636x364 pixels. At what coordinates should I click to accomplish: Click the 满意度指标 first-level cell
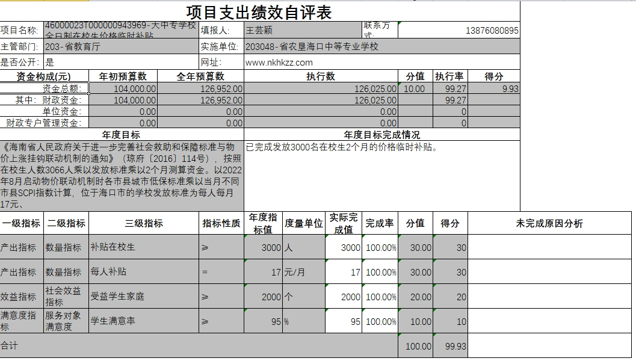pos(22,321)
